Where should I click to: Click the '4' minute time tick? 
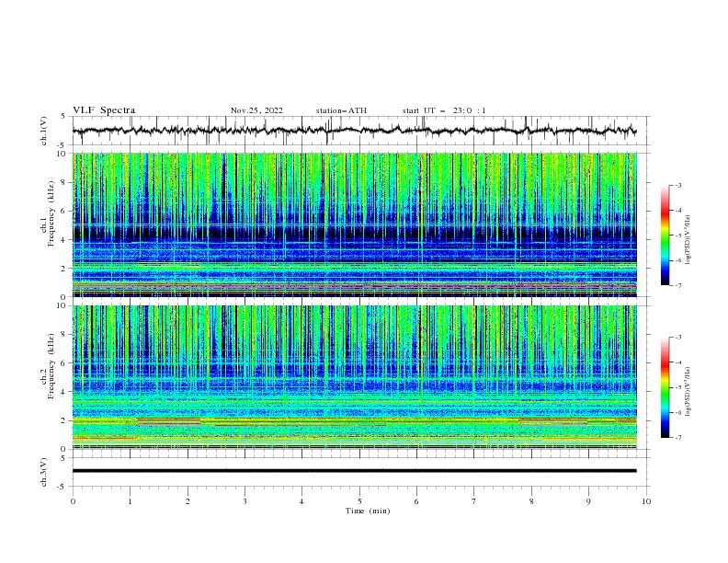tap(301, 501)
